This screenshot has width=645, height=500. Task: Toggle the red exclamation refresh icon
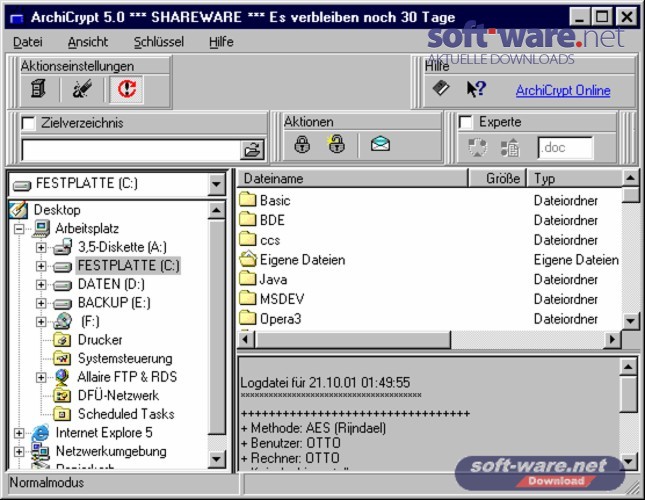(127, 88)
